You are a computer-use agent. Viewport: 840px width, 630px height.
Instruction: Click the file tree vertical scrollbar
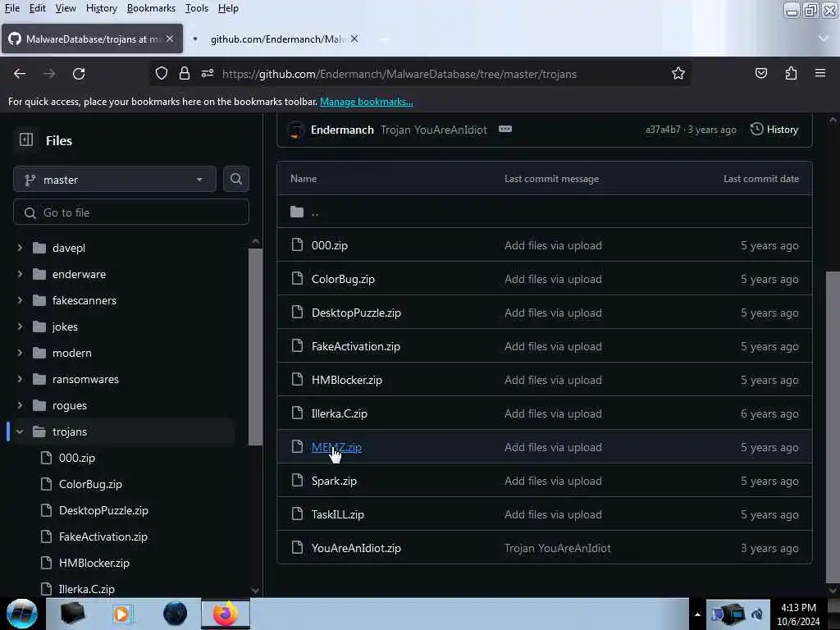tap(256, 347)
